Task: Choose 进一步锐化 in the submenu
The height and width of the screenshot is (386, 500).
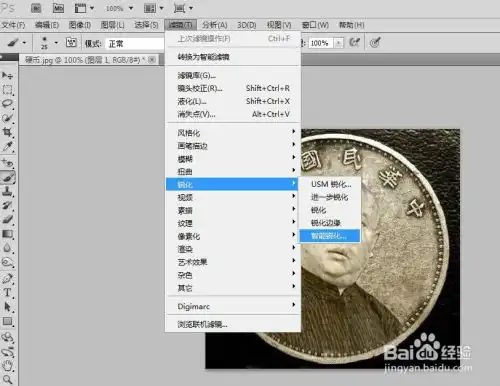Action: pos(330,197)
